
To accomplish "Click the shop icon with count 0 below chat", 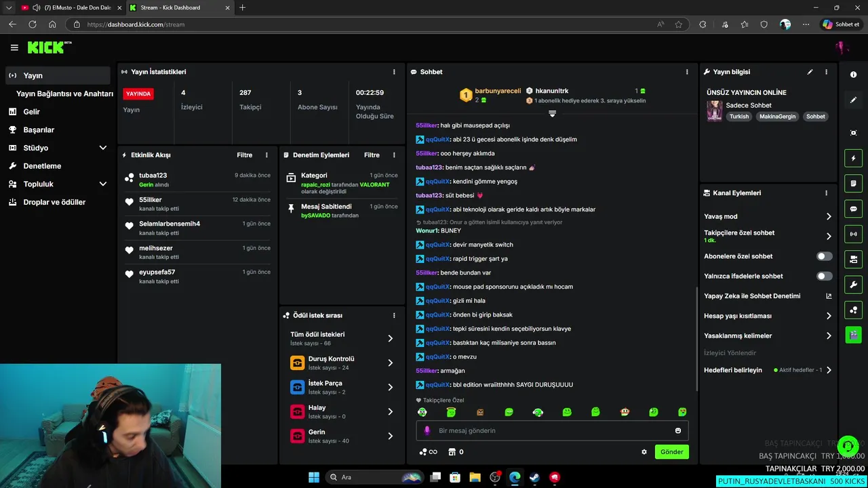I will (x=455, y=452).
